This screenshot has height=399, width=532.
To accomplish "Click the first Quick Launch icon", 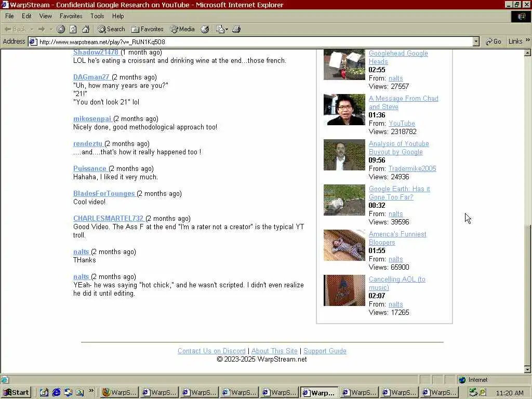I will click(x=44, y=393).
